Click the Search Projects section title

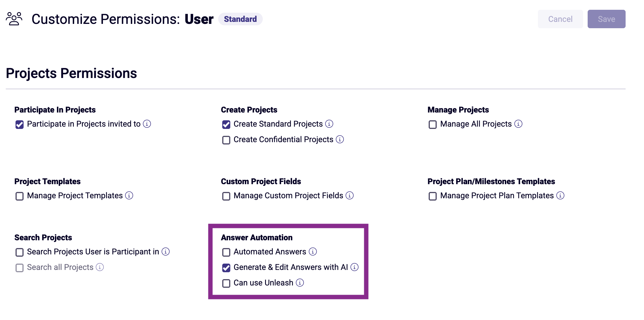[x=43, y=237]
